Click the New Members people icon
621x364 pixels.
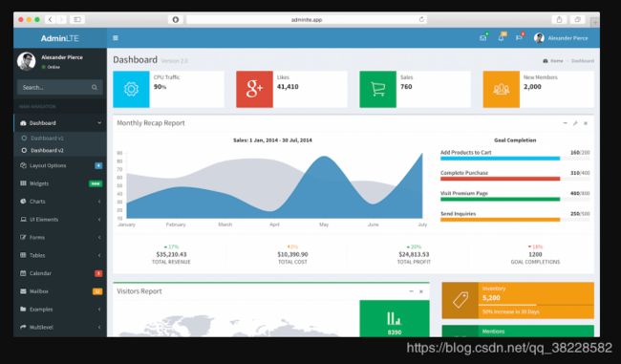pos(501,89)
